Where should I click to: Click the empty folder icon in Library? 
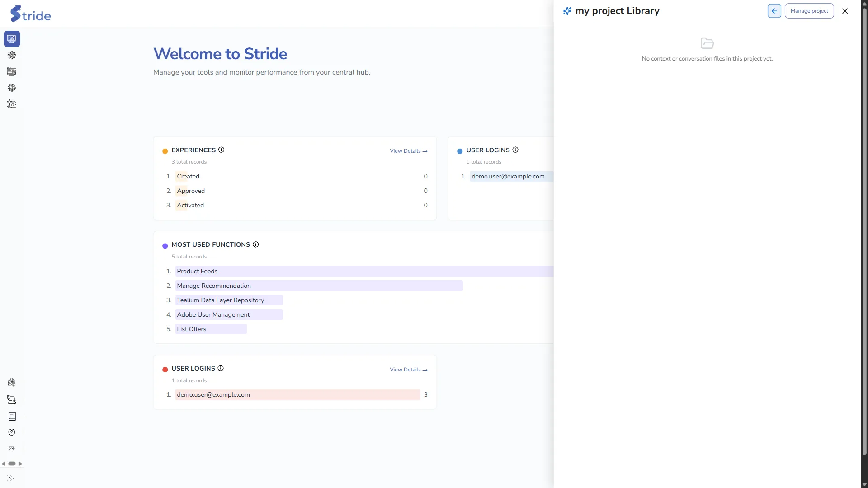pyautogui.click(x=707, y=43)
